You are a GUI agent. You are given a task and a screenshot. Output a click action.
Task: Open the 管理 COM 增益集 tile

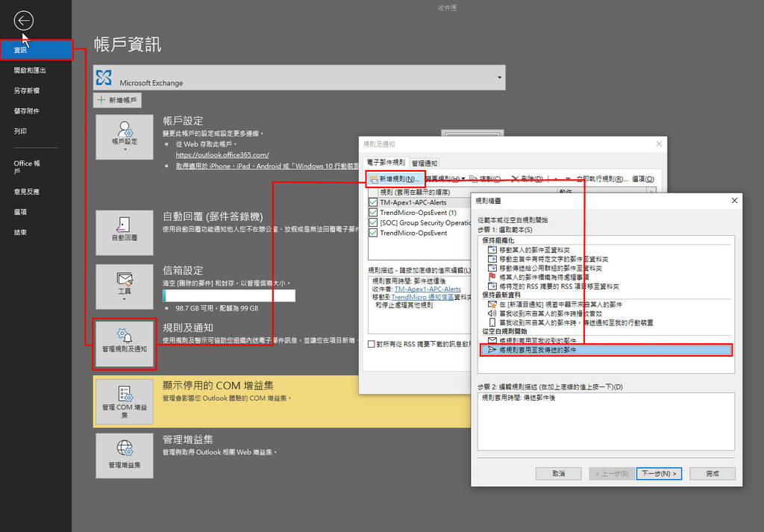coord(125,401)
